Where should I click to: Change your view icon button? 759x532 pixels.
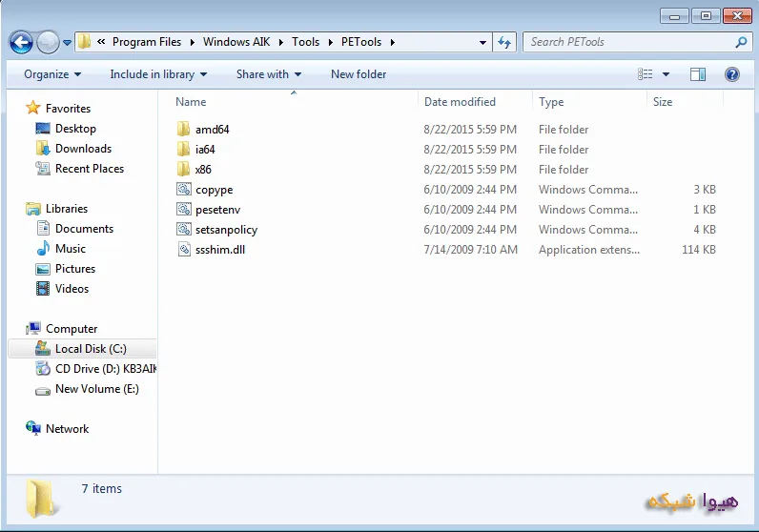tap(645, 74)
